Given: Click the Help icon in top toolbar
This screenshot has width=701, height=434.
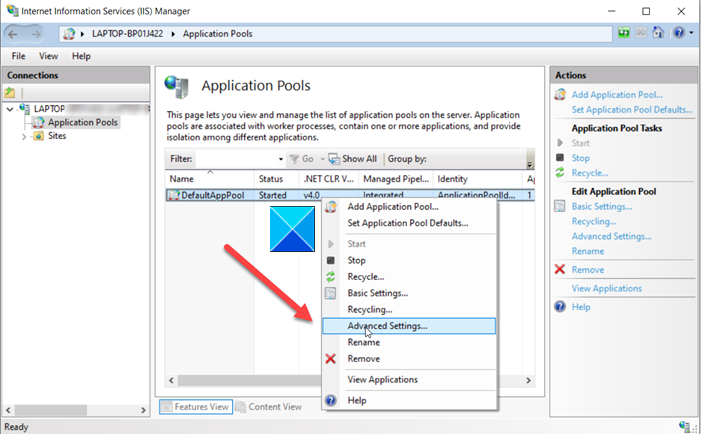Looking at the screenshot, I should [679, 33].
